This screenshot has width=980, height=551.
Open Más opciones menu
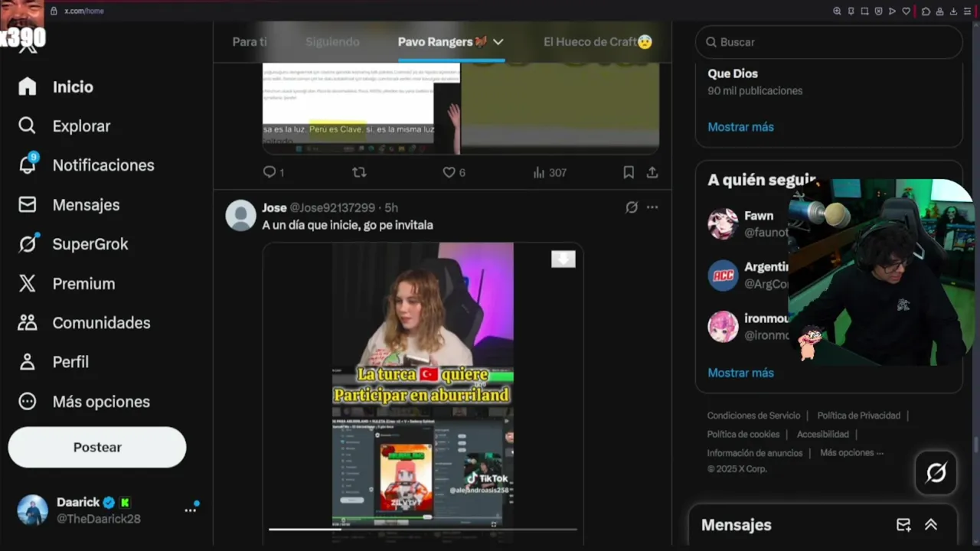[83, 402]
